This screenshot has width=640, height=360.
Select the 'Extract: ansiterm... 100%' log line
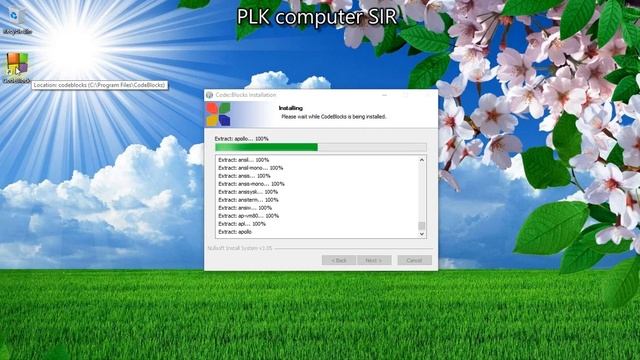(248, 200)
